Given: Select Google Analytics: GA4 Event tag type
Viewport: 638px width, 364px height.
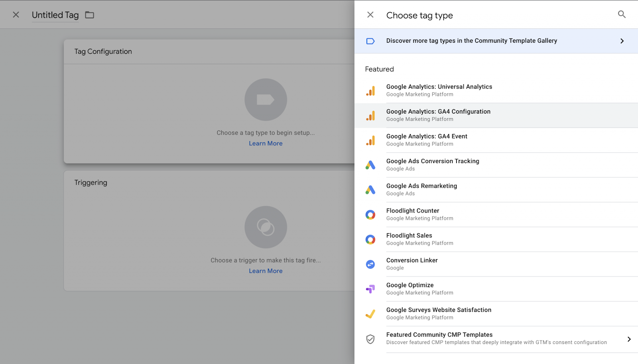Looking at the screenshot, I should click(x=496, y=140).
